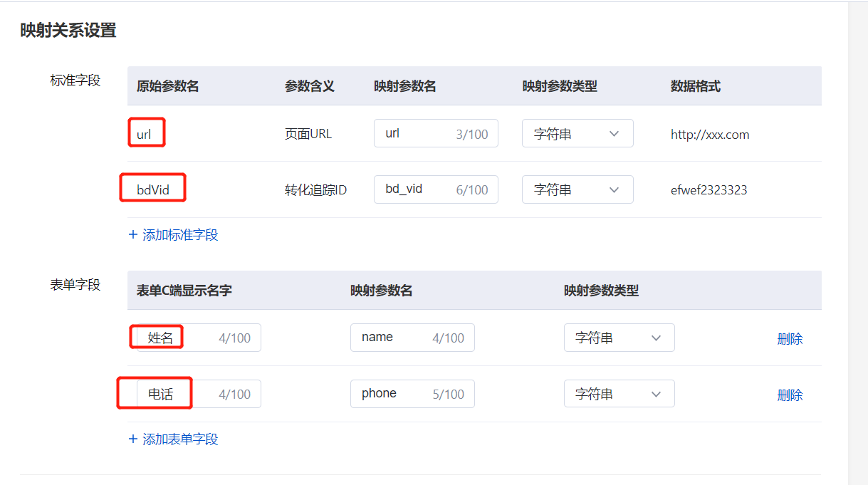This screenshot has width=868, height=485.
Task: Add a new standard field via 添加标准字段
Action: coord(180,235)
